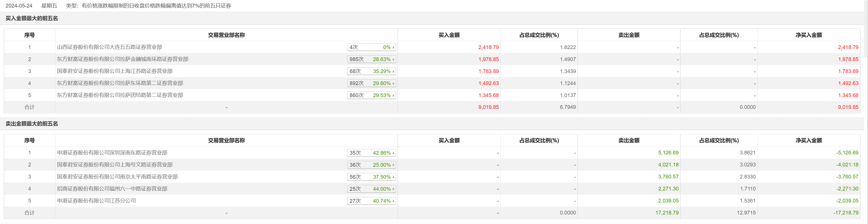The width and height of the screenshot is (868, 224).
Task: Open the 56次 37.50% dropdown box
Action: (x=371, y=177)
